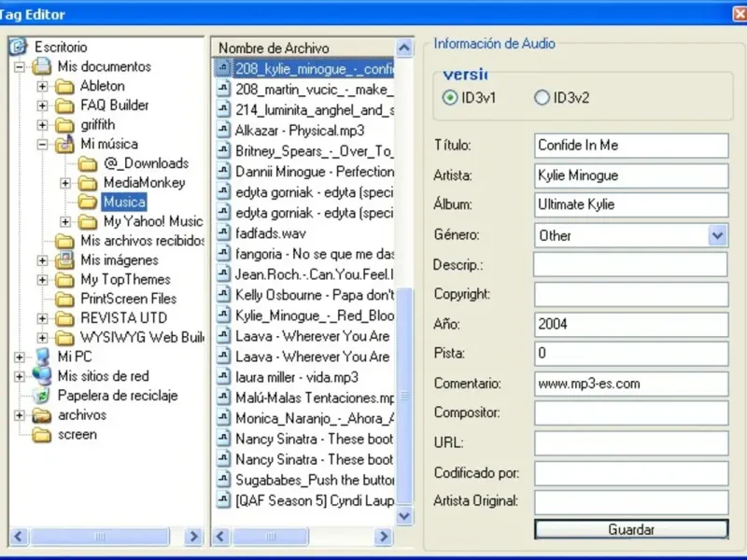
Task: Expand the REVISTA UTD folder node
Action: pyautogui.click(x=42, y=318)
